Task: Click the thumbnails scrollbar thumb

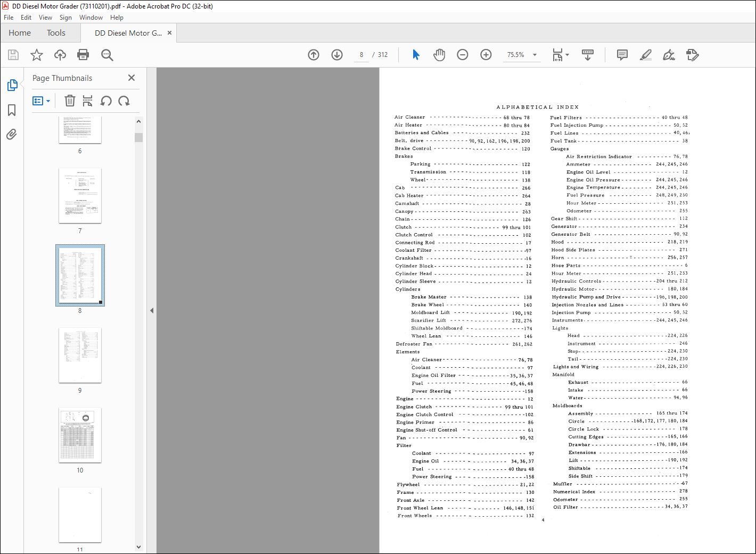Action: (x=139, y=137)
